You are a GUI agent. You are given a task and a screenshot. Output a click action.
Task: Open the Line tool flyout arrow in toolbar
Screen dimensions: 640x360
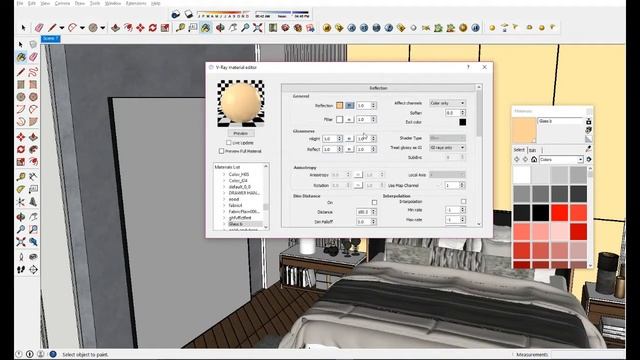coord(62,28)
